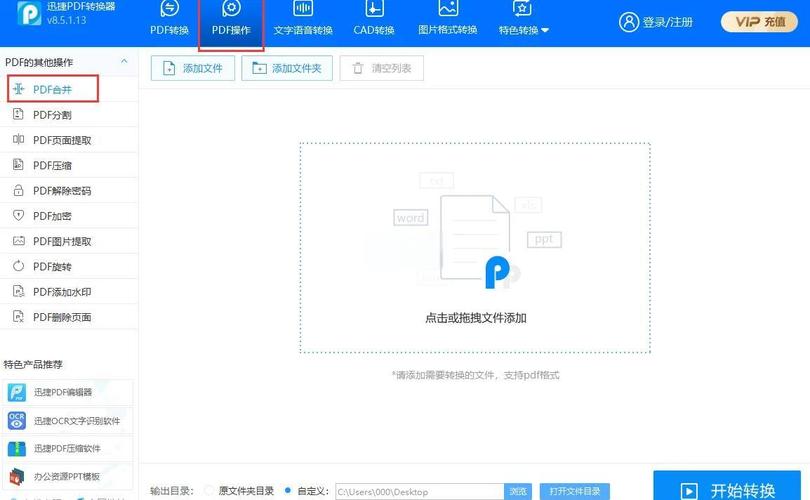Click the 办公资源PPT模板 icon
Image resolution: width=810 pixels, height=500 pixels.
17,476
